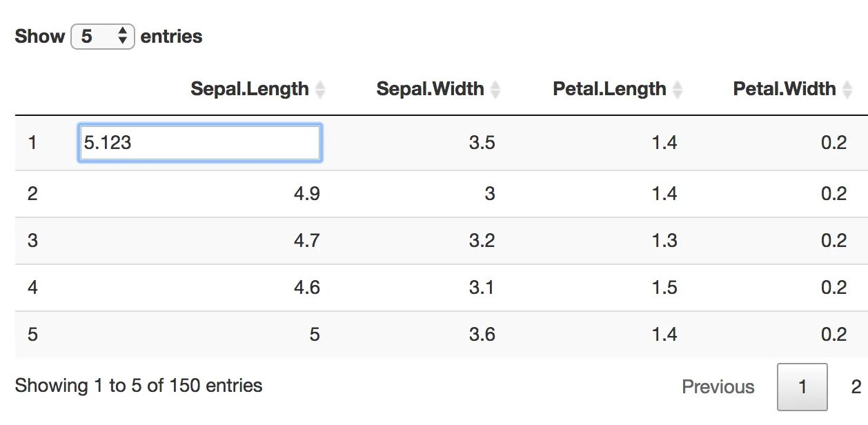
Task: Select the Sepal.Length cell with 4.9
Action: (x=306, y=194)
